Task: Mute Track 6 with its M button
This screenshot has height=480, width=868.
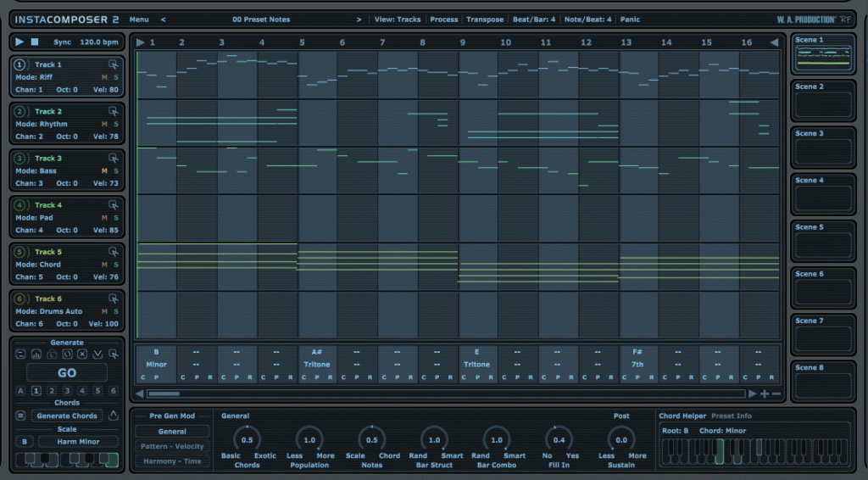Action: 104,311
